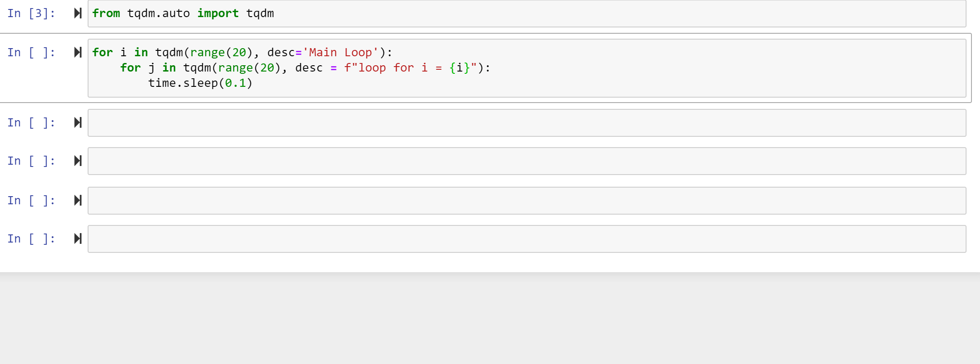980x364 pixels.
Task: Run the third empty cell
Action: 78,200
